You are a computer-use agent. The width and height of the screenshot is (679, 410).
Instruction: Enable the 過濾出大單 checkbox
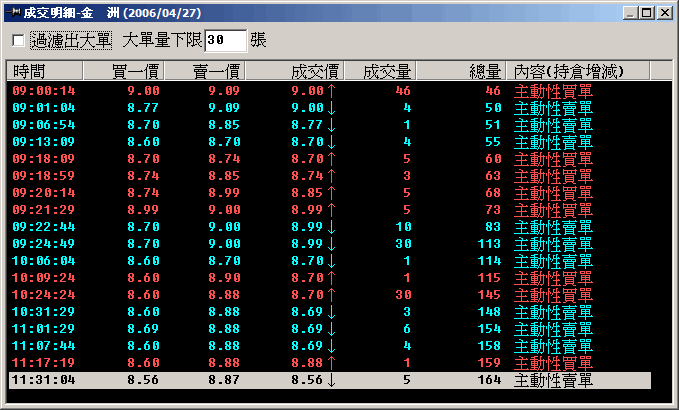18,40
